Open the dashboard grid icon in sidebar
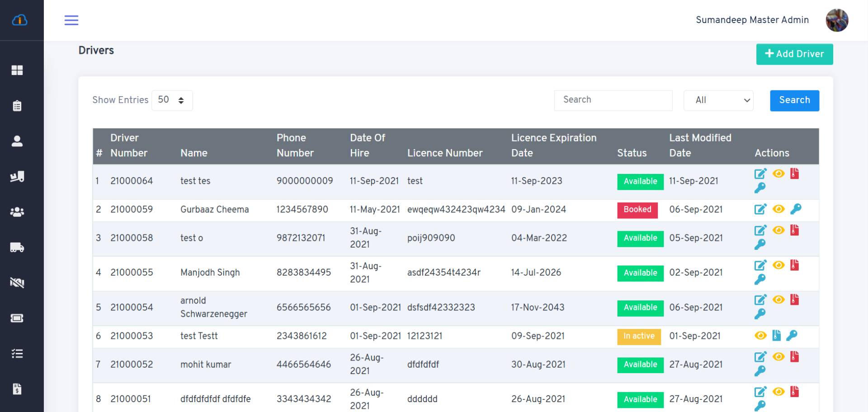Viewport: 868px width, 412px height. pyautogui.click(x=17, y=70)
